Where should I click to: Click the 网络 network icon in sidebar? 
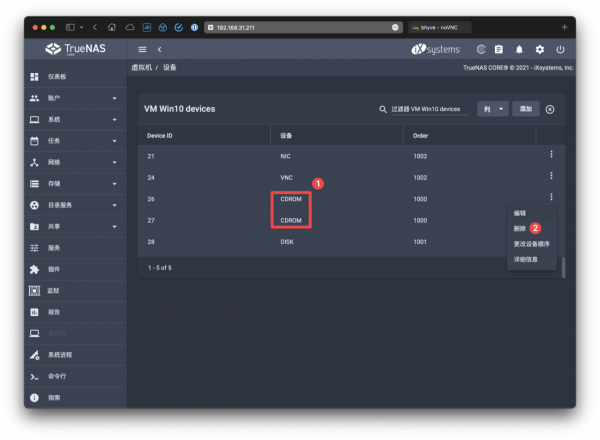coord(34,163)
